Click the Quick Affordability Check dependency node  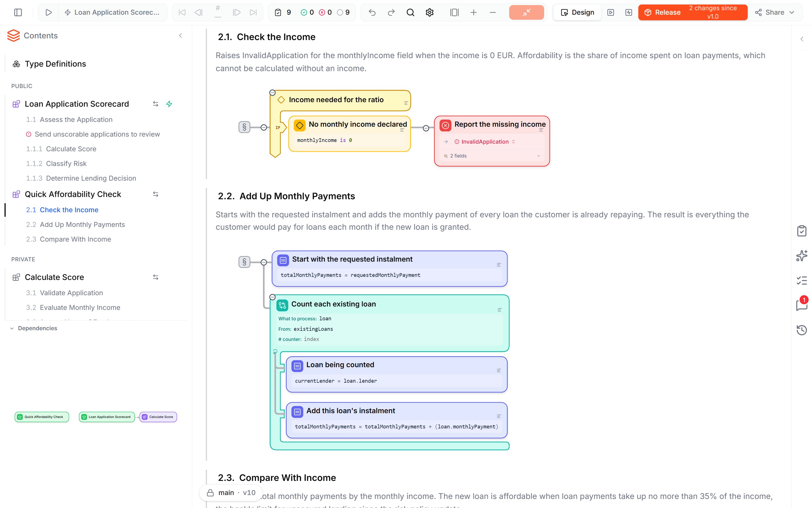42,417
